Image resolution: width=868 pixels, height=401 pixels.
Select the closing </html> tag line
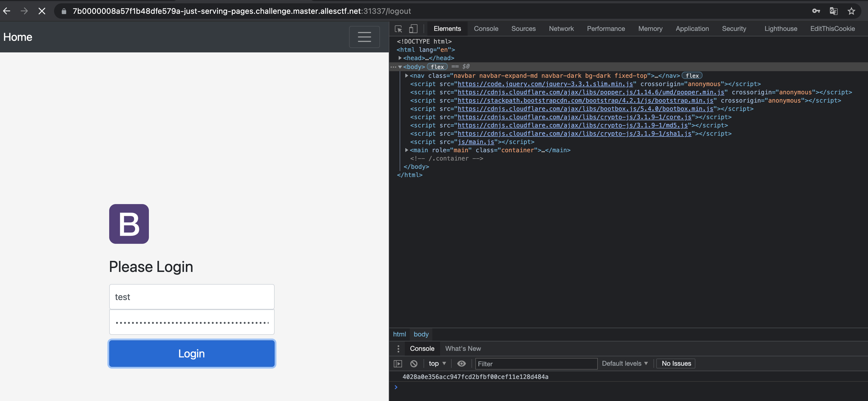tap(409, 175)
